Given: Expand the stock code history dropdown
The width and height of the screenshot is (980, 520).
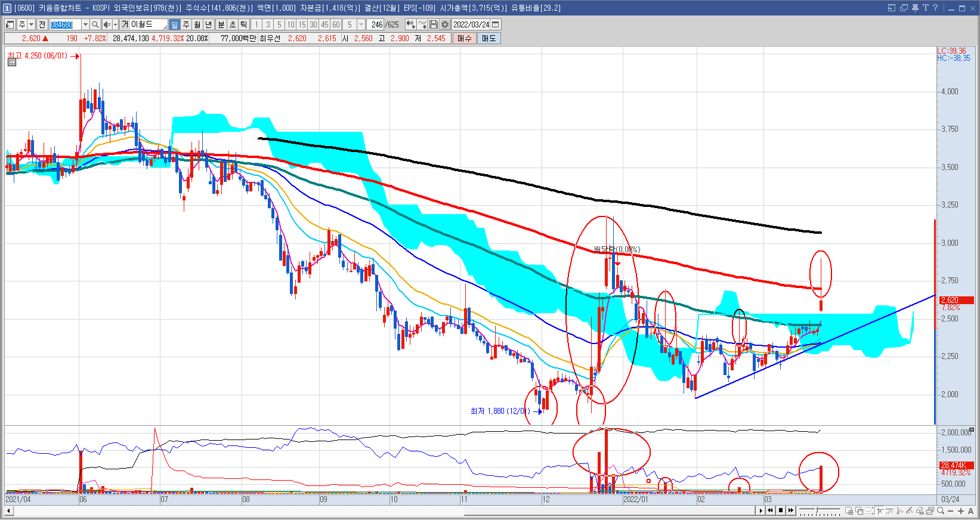Looking at the screenshot, I should [x=85, y=24].
